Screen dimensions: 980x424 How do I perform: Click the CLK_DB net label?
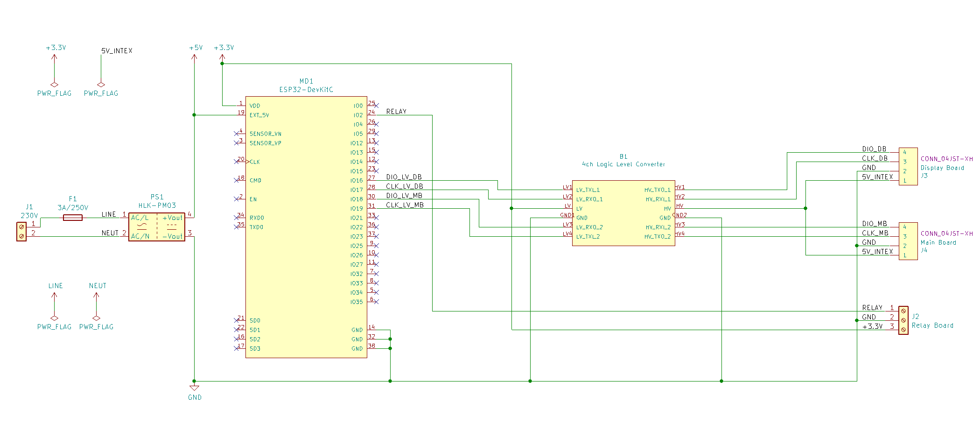(875, 158)
